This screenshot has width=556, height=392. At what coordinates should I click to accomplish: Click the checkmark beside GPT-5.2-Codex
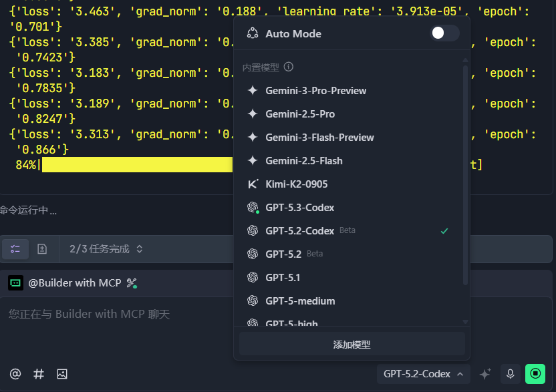[x=444, y=230]
